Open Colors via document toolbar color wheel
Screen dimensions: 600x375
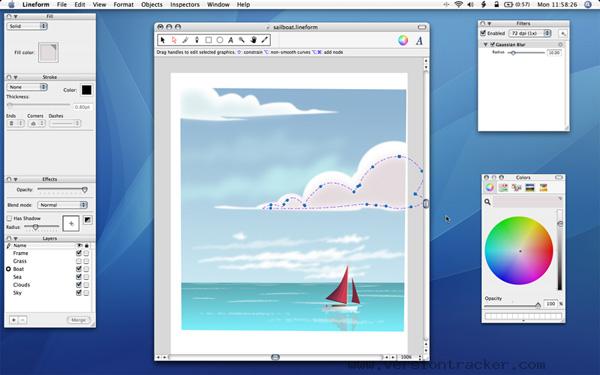pos(403,40)
